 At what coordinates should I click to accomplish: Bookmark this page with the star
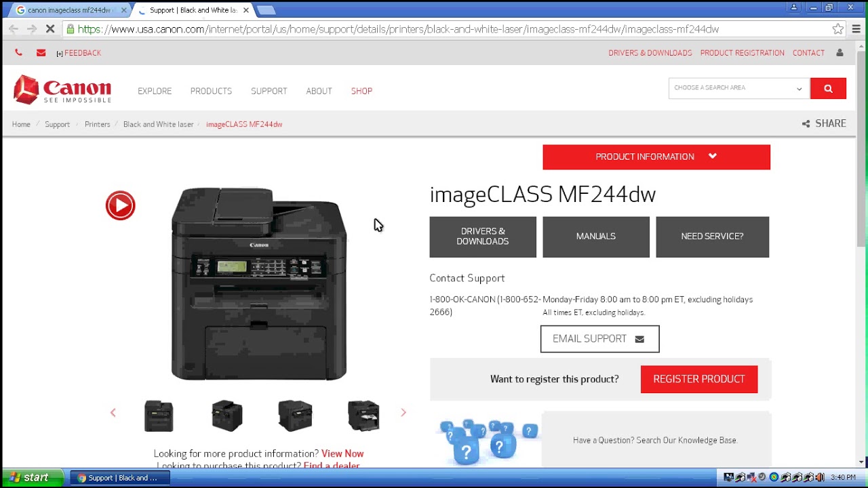[x=838, y=29]
